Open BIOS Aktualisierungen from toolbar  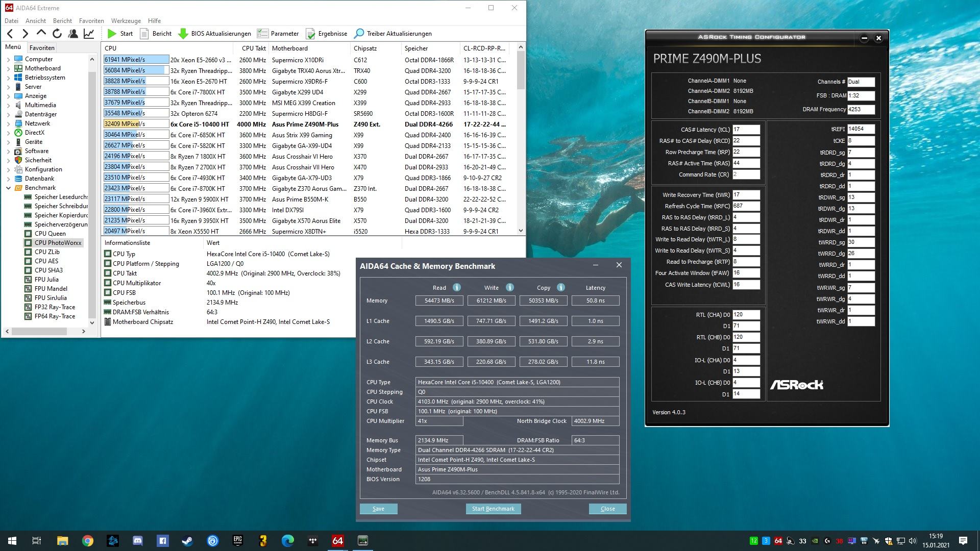(214, 34)
